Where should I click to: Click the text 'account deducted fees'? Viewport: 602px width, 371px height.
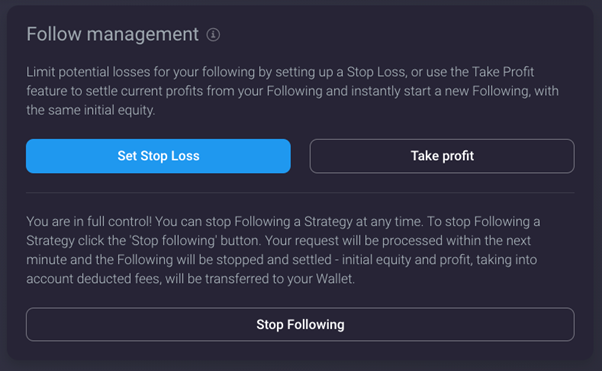coord(93,279)
